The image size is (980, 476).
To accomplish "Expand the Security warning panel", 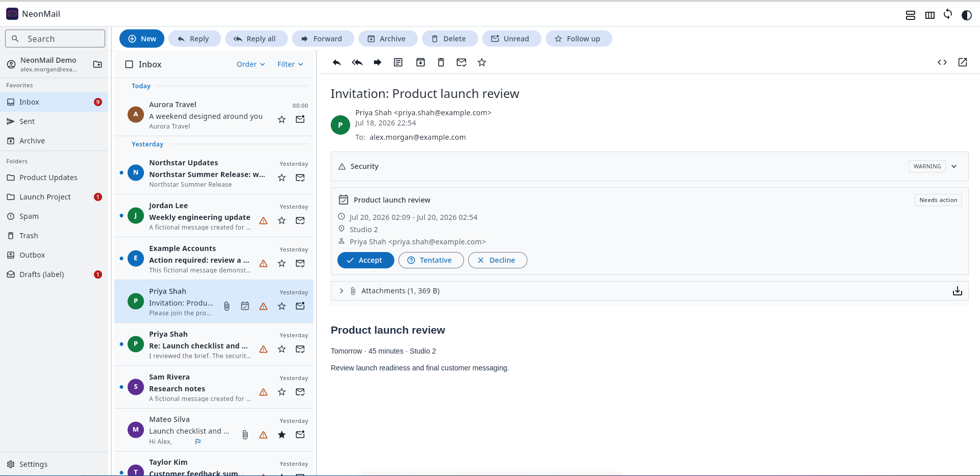I will click(x=954, y=166).
